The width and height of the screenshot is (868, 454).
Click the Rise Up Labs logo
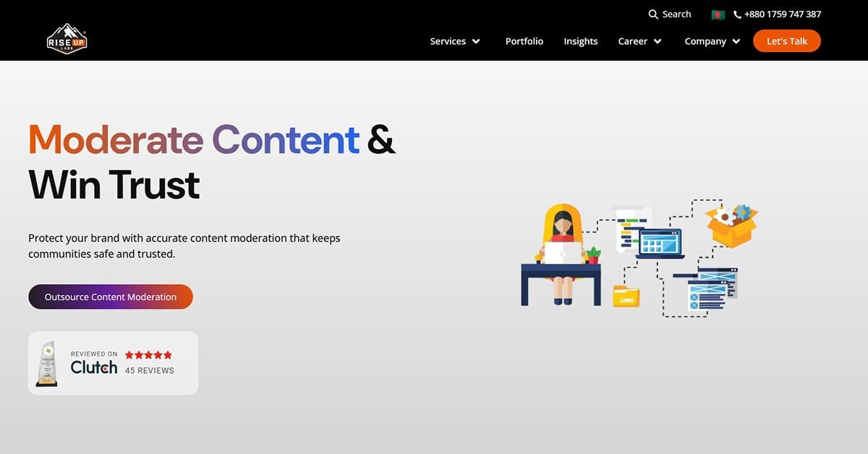(x=67, y=38)
